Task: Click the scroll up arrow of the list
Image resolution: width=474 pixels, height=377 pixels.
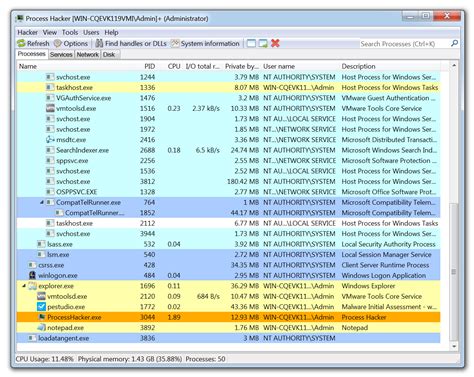Action: [x=453, y=66]
